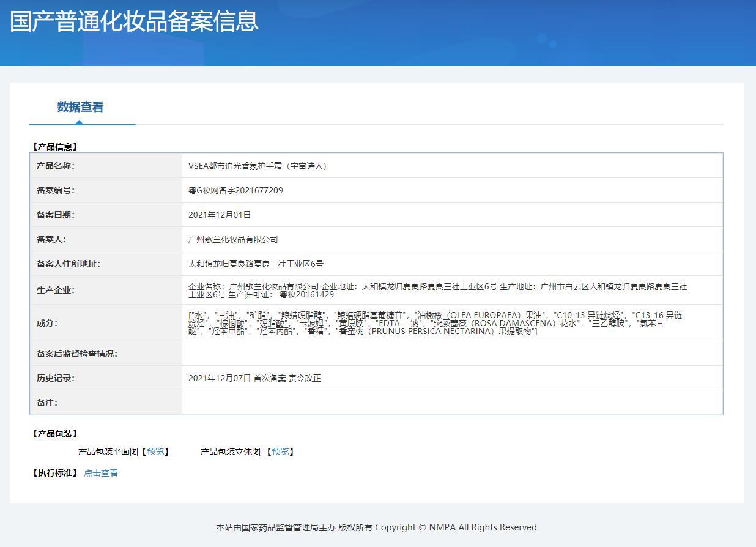Click the 【执行标准】 section heading
This screenshot has height=547, width=756.
(x=55, y=473)
